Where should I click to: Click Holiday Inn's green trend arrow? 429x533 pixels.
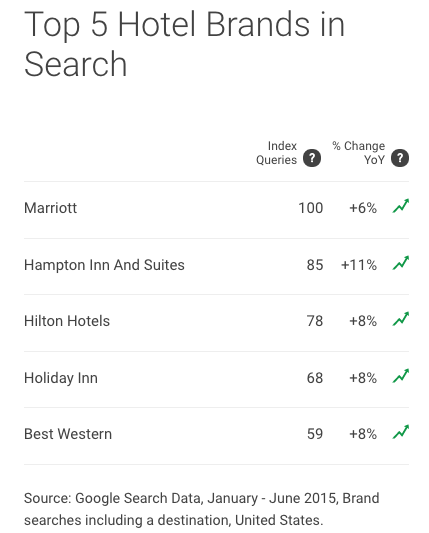click(x=401, y=376)
